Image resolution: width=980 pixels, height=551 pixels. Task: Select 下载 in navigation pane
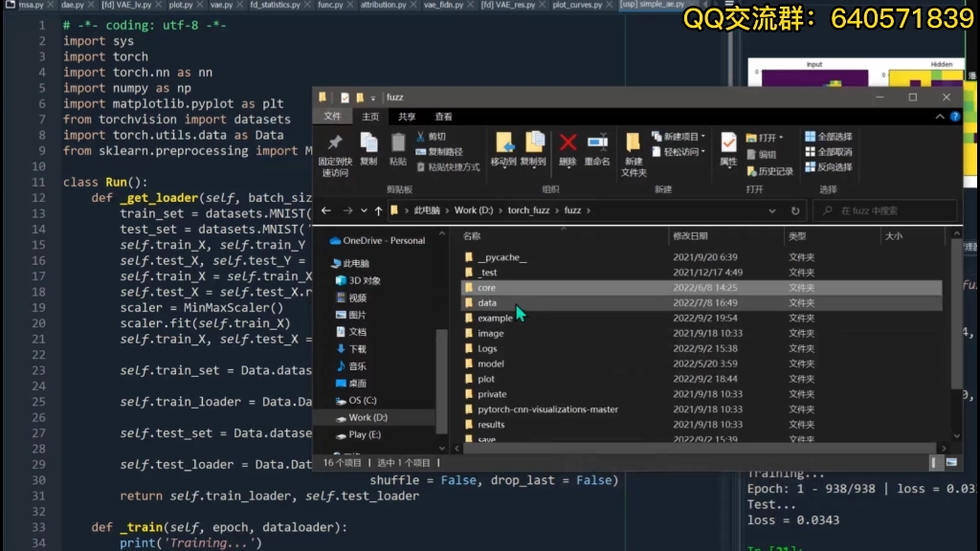click(x=351, y=349)
